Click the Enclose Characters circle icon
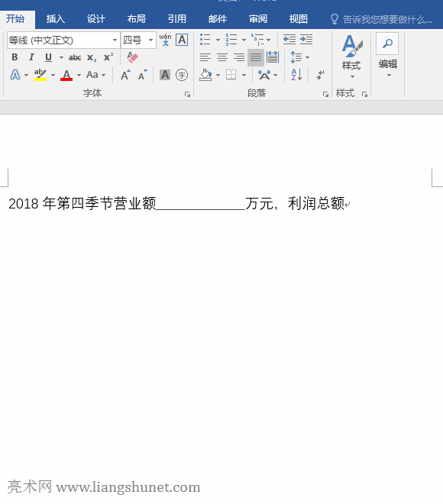Image resolution: width=443 pixels, height=504 pixels. point(182,75)
